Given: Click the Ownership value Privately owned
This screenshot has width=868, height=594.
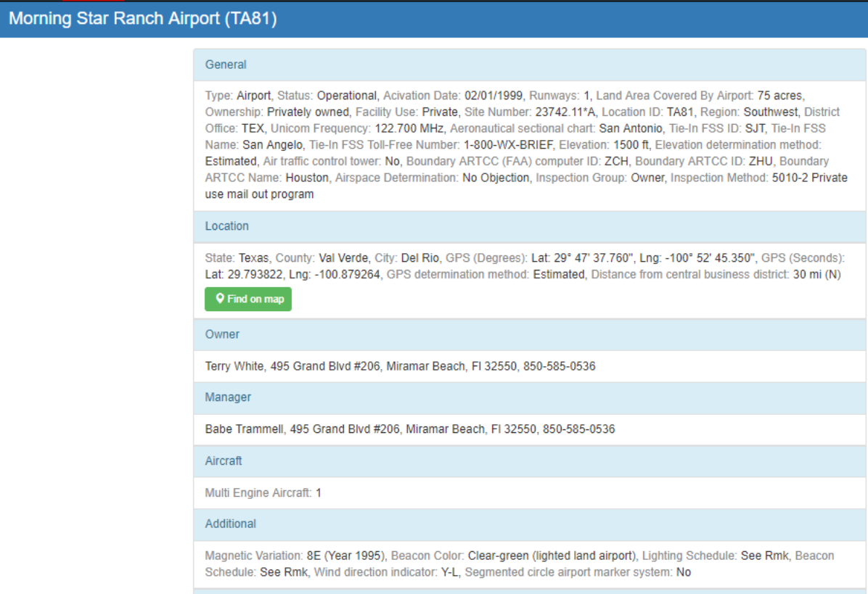Looking at the screenshot, I should pyautogui.click(x=308, y=112).
